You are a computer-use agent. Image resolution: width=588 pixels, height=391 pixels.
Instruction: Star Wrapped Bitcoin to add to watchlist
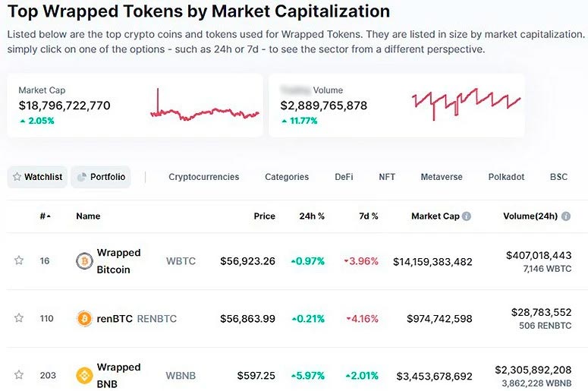click(19, 260)
